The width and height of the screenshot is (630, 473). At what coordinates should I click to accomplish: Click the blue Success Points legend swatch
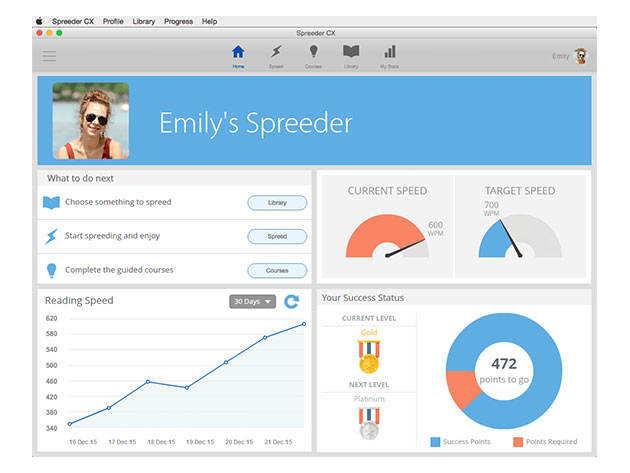(435, 442)
